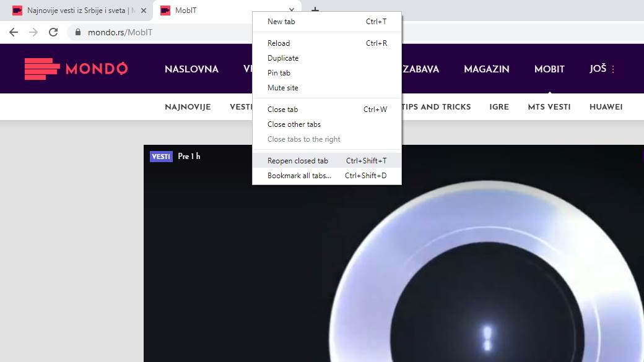644x362 pixels.
Task: Switch to the Najnovije vesti tab
Action: (x=77, y=11)
